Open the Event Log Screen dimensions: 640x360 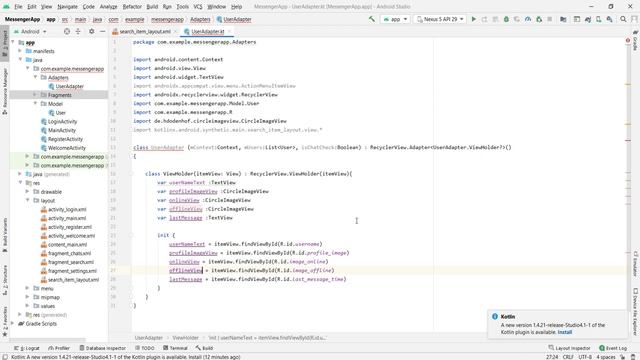(613, 348)
